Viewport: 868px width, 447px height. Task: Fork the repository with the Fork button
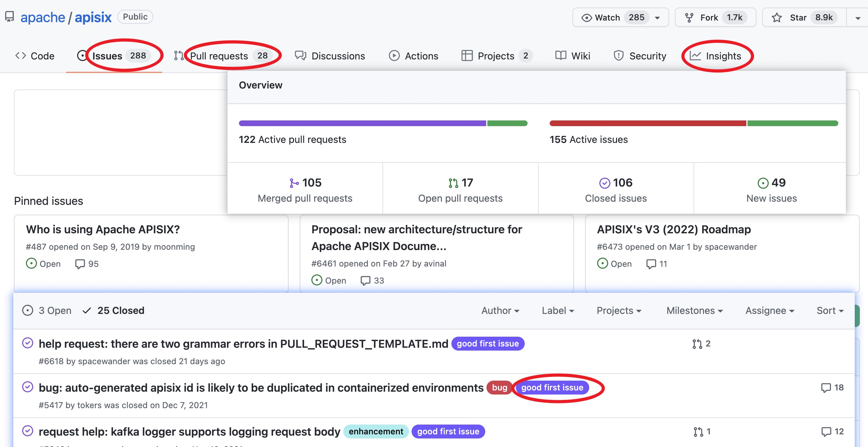point(715,17)
